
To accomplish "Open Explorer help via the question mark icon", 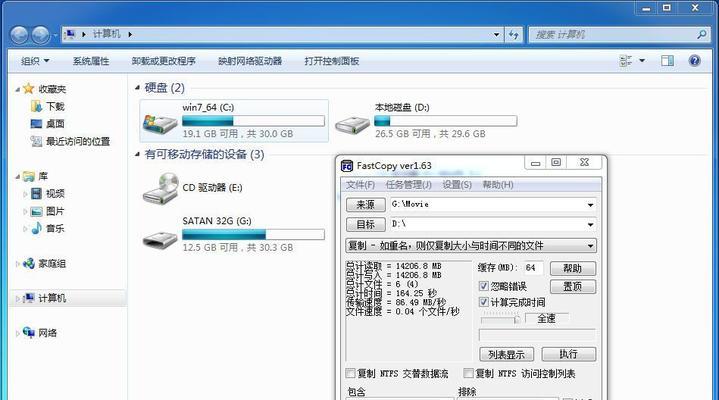I will pos(694,61).
